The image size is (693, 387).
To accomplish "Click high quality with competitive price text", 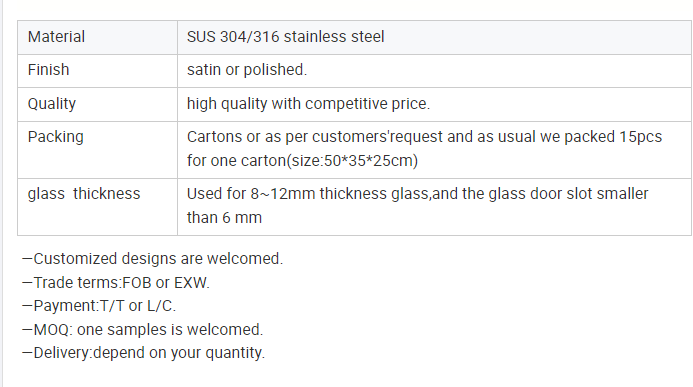I will (x=308, y=104).
